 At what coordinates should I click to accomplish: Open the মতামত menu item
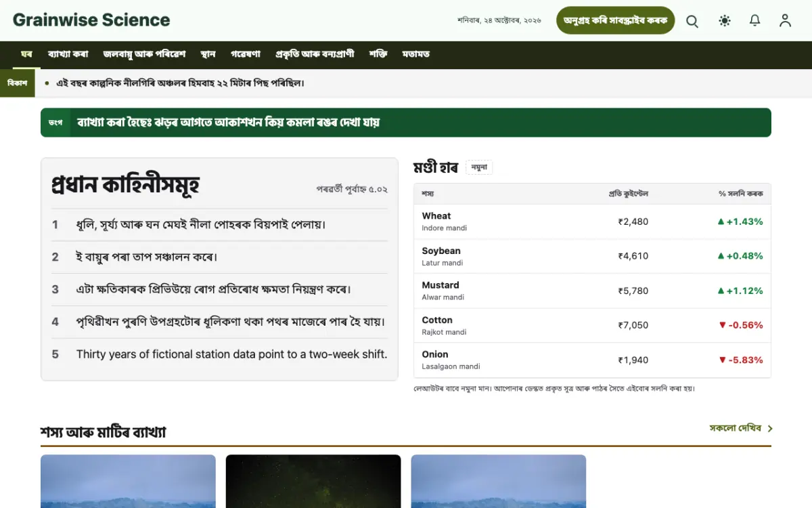click(415, 54)
